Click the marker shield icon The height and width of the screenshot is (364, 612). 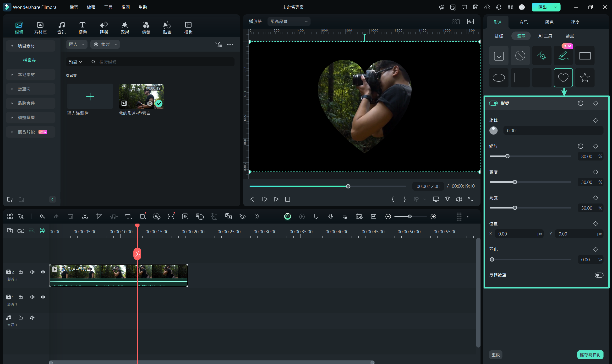click(316, 216)
